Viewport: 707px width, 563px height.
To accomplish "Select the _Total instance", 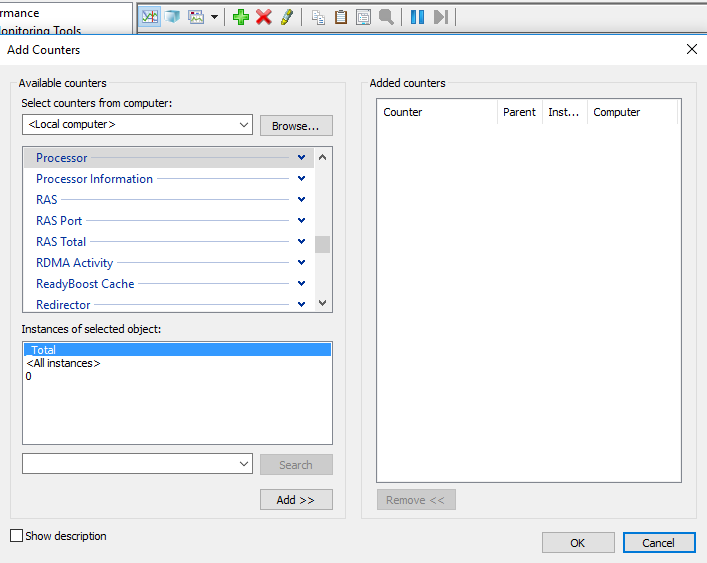I will (177, 350).
